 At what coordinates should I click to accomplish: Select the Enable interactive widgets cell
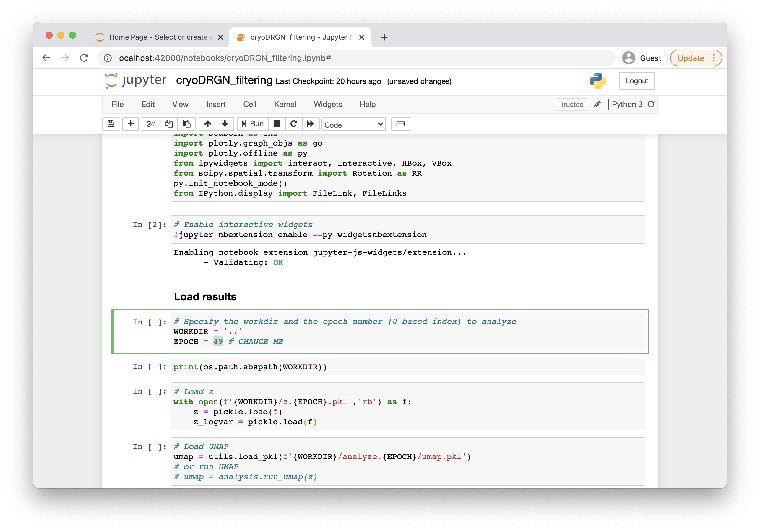point(408,229)
